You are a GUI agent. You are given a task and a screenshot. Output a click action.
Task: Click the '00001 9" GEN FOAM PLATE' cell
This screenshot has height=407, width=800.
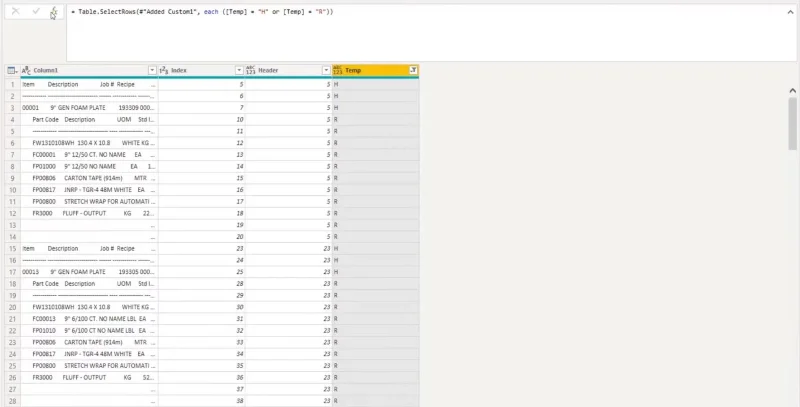(x=89, y=108)
